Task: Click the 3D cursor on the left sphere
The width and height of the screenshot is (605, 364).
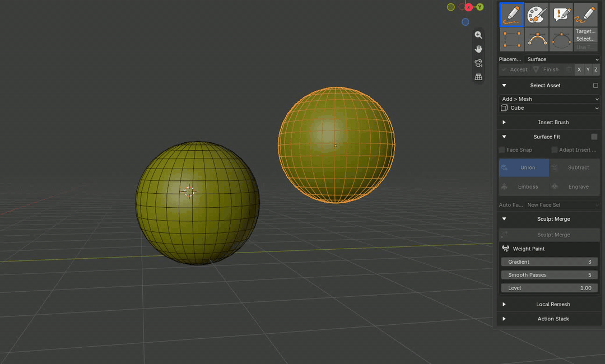Action: [x=189, y=192]
